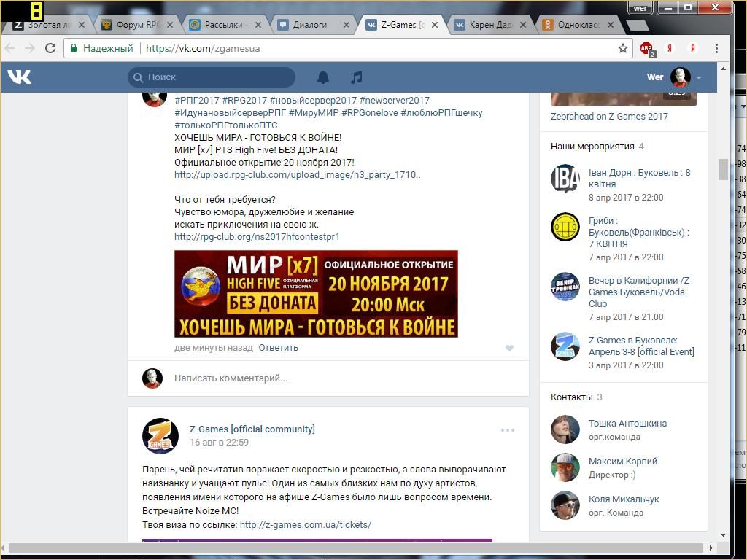Click the VK logo in the header
Image resolution: width=747 pixels, height=560 pixels.
19,77
